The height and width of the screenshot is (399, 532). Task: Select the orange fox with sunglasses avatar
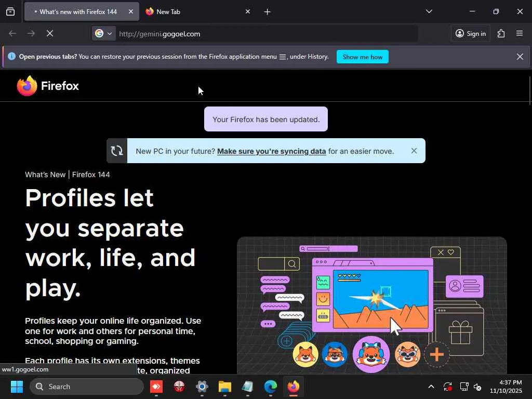click(x=407, y=354)
